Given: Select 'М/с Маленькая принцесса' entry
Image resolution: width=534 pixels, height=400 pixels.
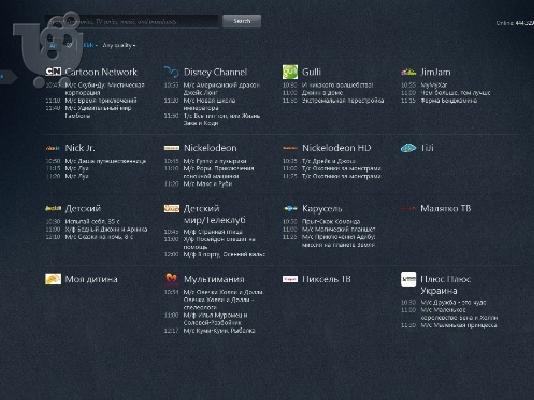Looking at the screenshot, I should (x=459, y=325).
